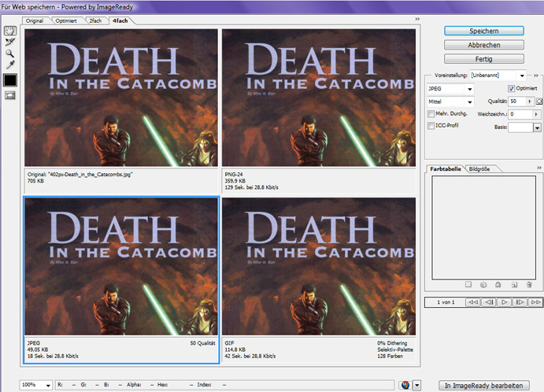
Task: Select the Original preview image
Action: tap(121, 98)
